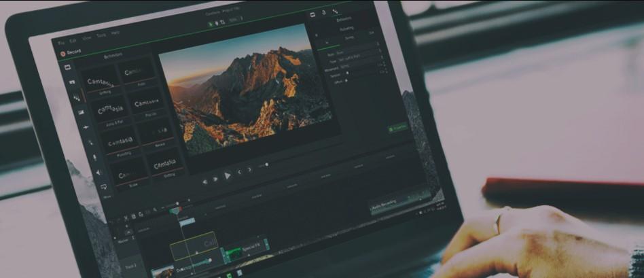
Task: Select the yellow-outlined callout clip
Action: click(x=195, y=245)
